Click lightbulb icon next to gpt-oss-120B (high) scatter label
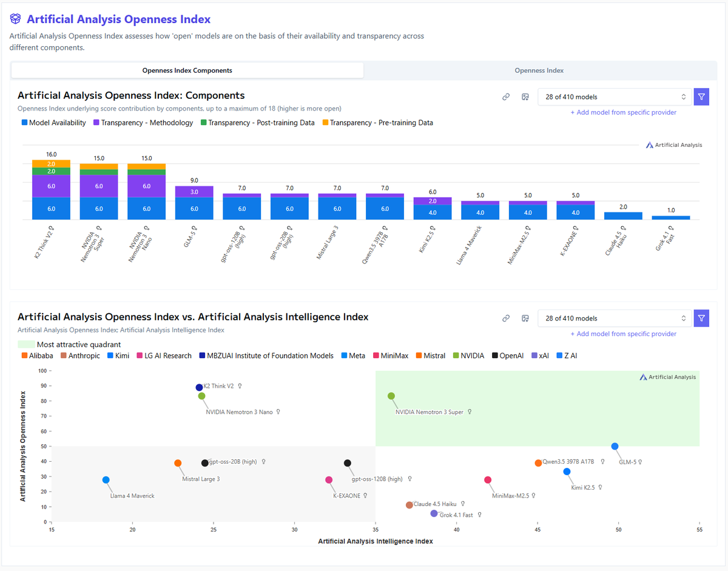 tap(409, 479)
